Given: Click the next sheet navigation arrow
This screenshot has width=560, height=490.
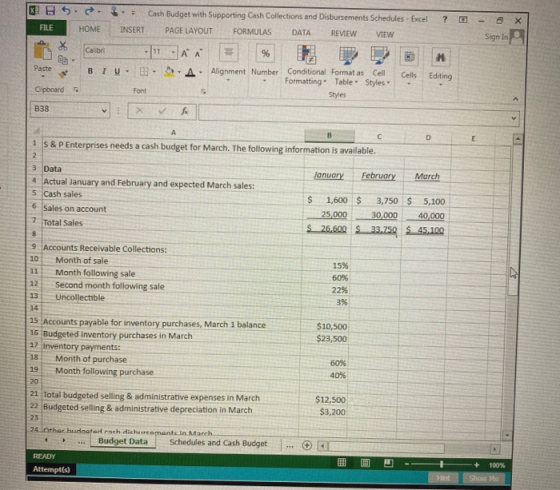Looking at the screenshot, I should 64,440.
